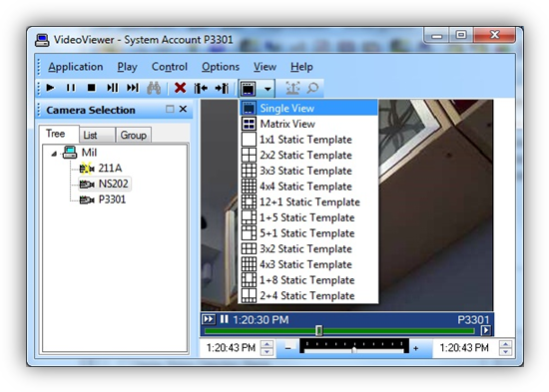Increase the left time stepper value
Viewport: 549px width, 392px height.
pos(268,344)
